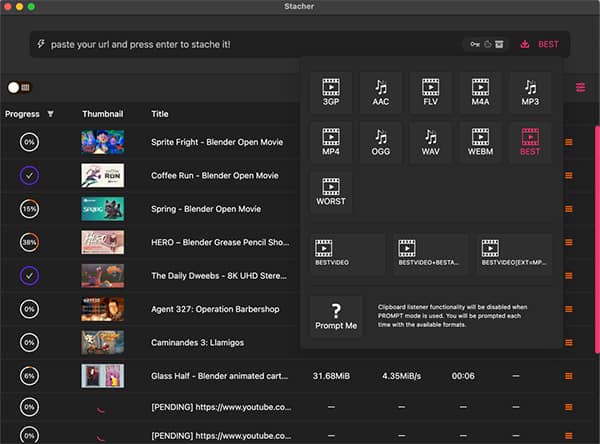Open the pink hamburger menu at top right

coord(581,88)
